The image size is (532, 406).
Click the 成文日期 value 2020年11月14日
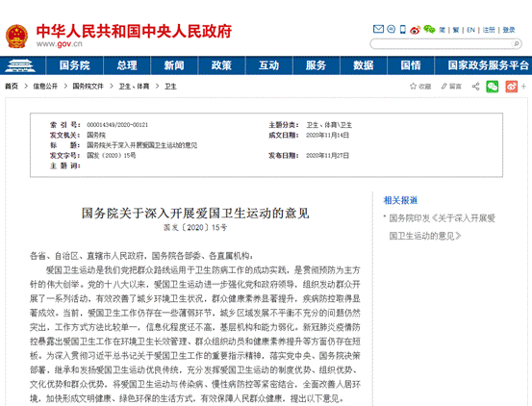pyautogui.click(x=327, y=135)
